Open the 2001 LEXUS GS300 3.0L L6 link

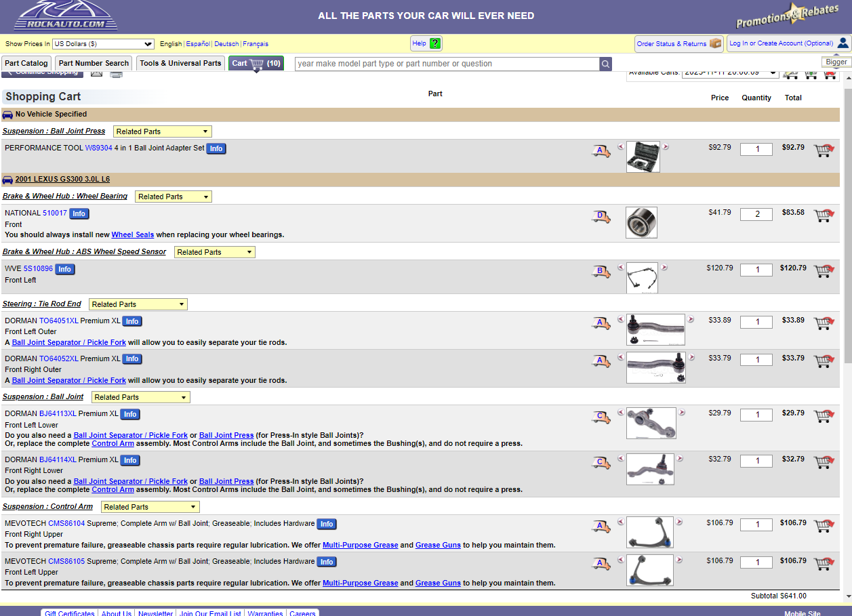pos(62,180)
